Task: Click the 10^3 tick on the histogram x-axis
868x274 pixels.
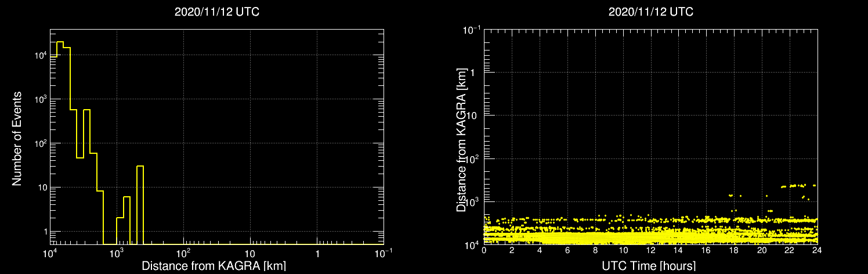Action: pyautogui.click(x=117, y=253)
